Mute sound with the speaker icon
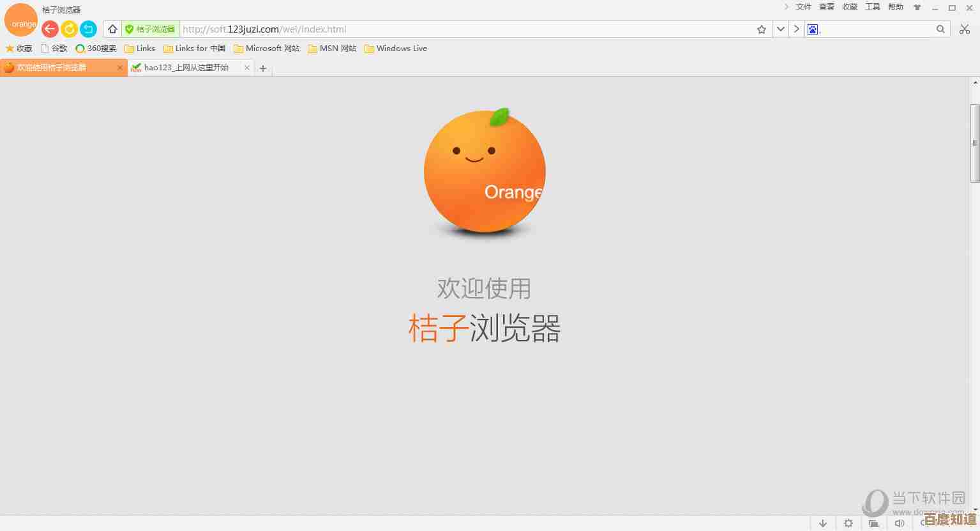Screen dimensions: 980x531 [x=900, y=523]
